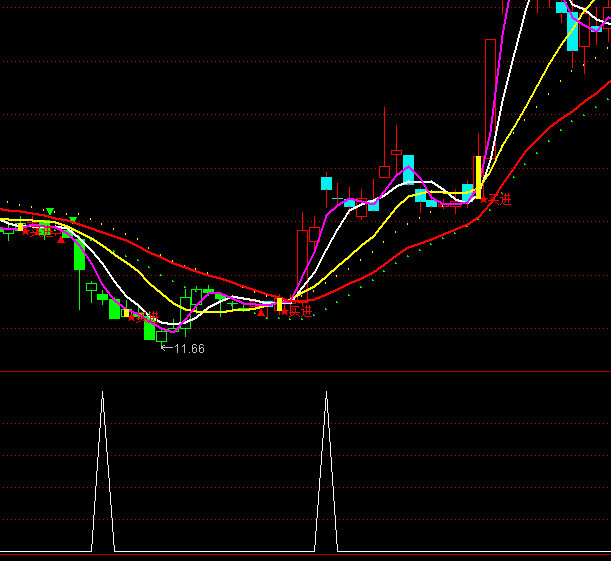Click the 11.66 low price label
611x561 pixels.
pyautogui.click(x=189, y=349)
